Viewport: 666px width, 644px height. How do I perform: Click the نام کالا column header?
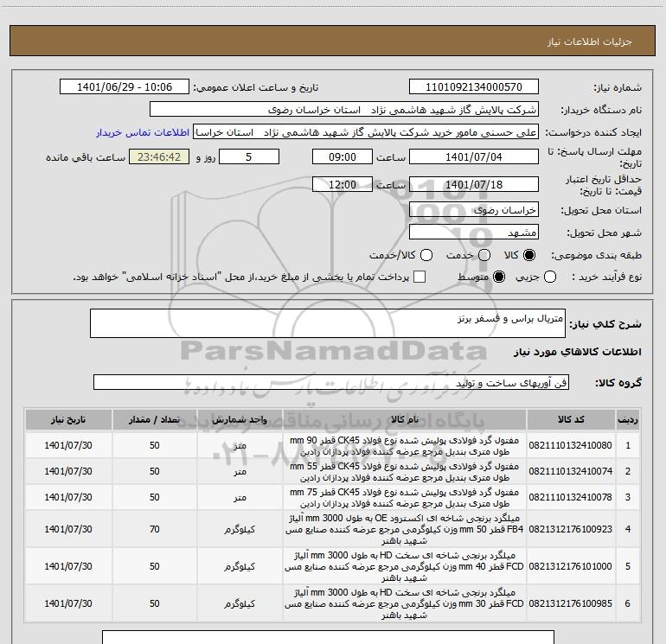point(405,419)
